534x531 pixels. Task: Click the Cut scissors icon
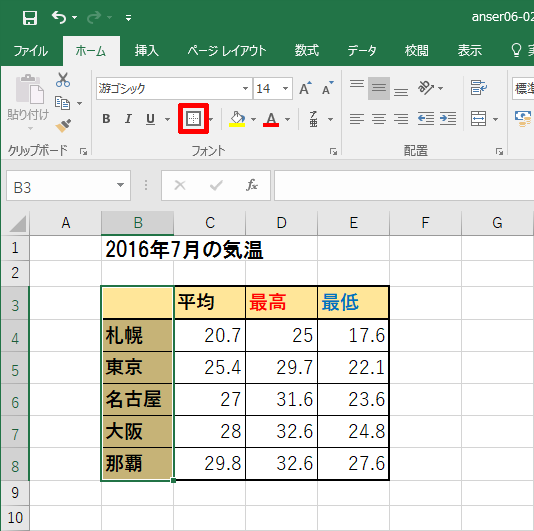tap(63, 80)
